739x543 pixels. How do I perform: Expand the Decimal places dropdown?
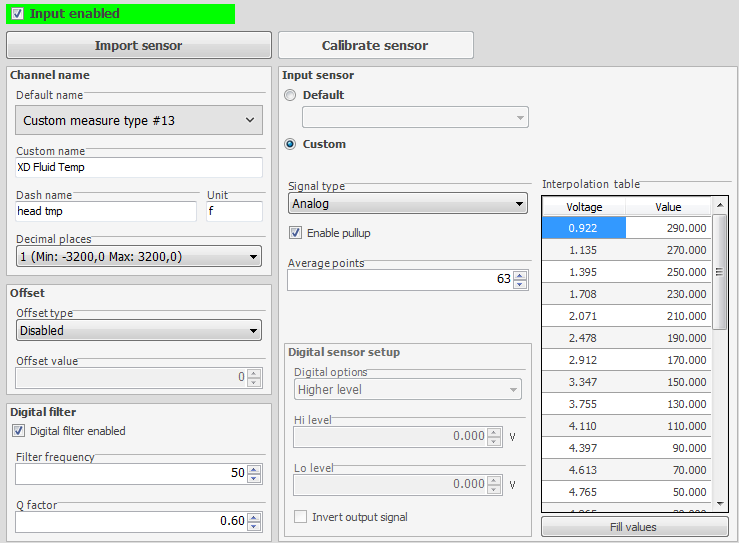coord(139,257)
